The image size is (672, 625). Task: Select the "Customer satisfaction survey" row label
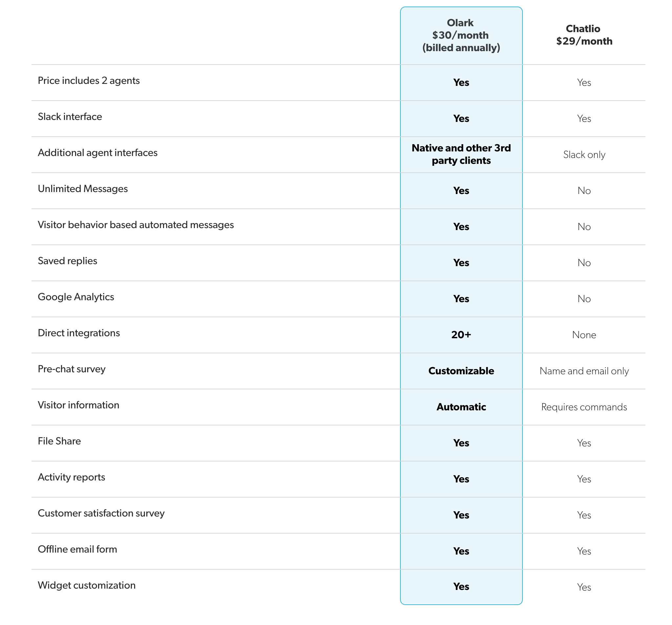[101, 513]
